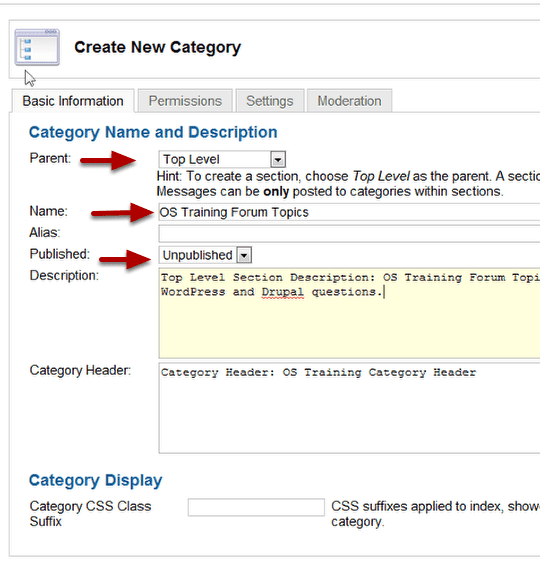Open the Parent dropdown arrow
Image resolution: width=540 pixels, height=561 pixels.
click(x=278, y=160)
